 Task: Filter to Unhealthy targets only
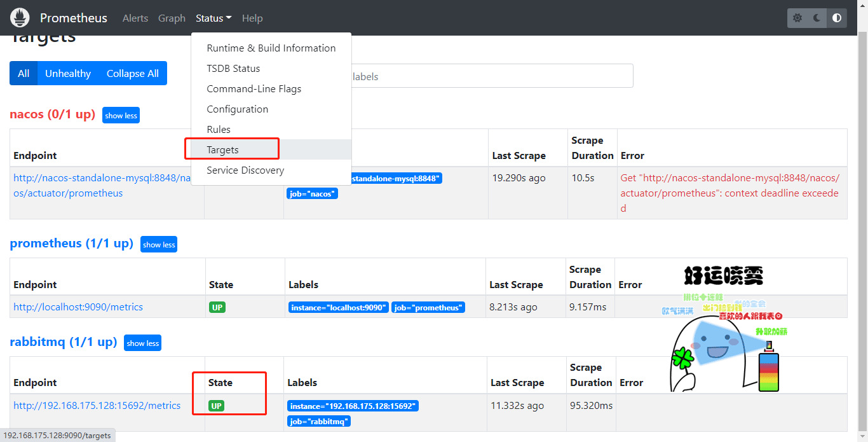pos(68,73)
